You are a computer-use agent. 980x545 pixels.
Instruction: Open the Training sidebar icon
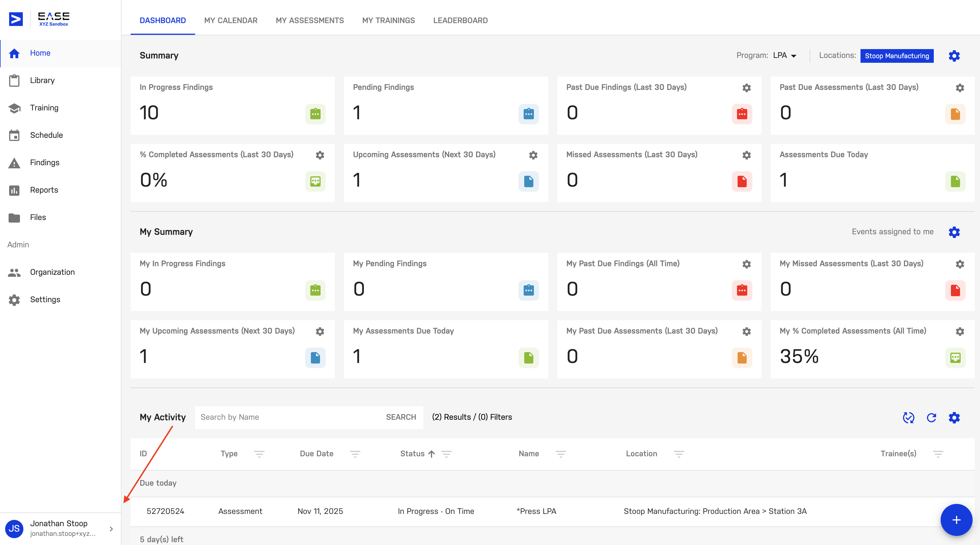point(14,108)
